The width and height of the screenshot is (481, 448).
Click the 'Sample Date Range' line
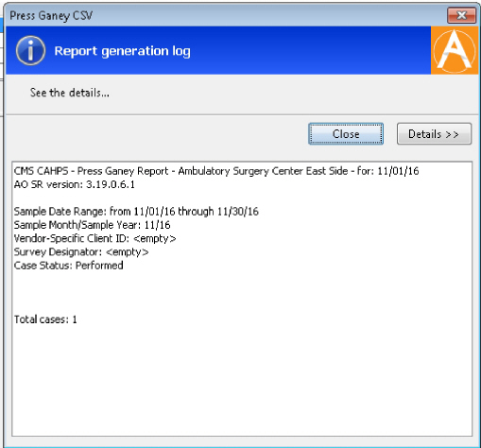coord(136,212)
